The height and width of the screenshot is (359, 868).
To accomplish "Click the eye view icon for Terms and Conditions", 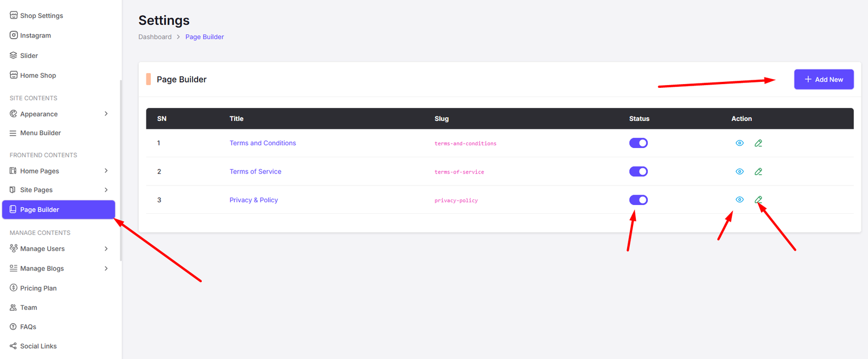I will click(739, 143).
